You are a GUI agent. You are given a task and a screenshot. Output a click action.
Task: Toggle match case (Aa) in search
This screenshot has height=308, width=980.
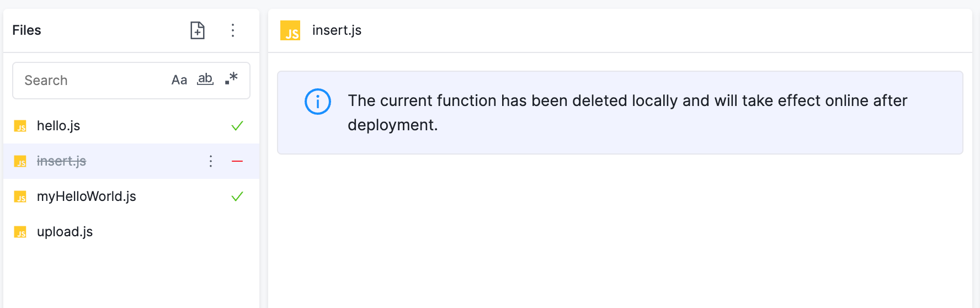coord(179,80)
